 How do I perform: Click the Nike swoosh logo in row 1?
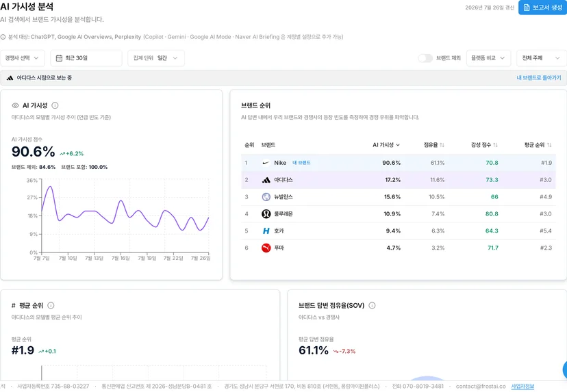[x=266, y=163]
